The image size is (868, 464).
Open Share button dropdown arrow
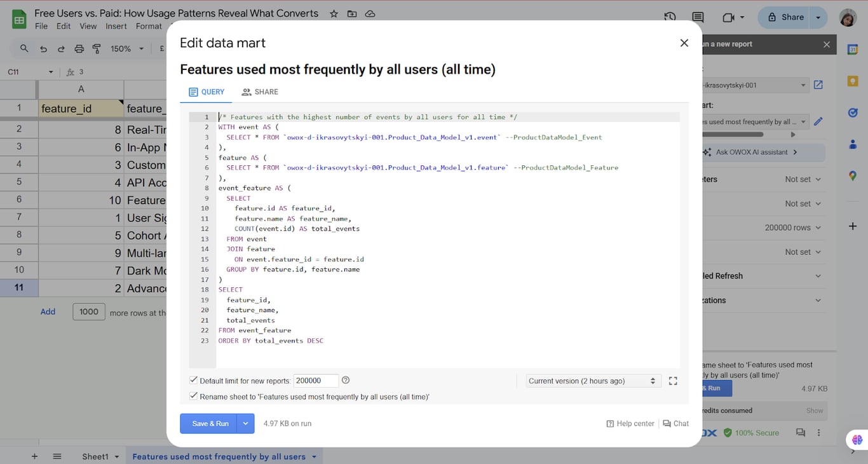click(x=818, y=17)
